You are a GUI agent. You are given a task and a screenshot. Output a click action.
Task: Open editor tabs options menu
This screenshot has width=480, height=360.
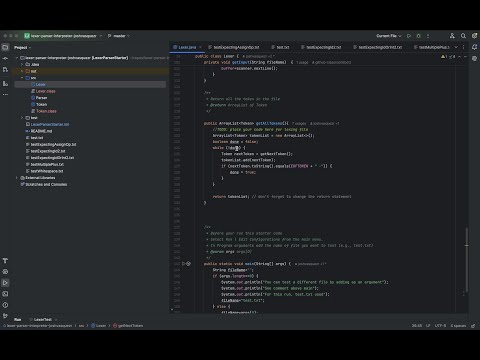click(x=464, y=47)
